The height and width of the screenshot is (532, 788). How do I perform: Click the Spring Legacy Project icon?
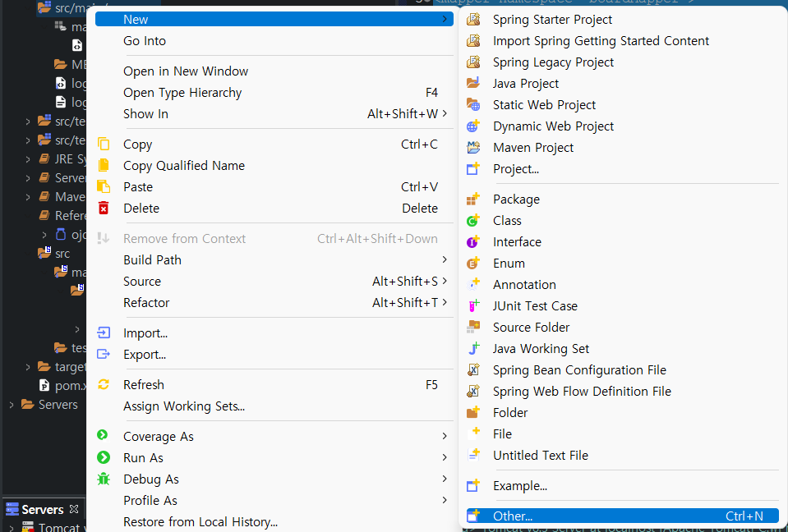(473, 62)
